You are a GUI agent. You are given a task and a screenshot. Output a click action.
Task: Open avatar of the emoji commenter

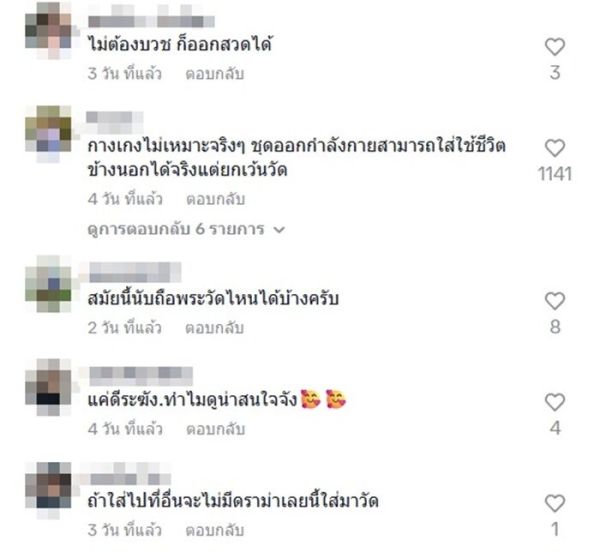tap(48, 387)
